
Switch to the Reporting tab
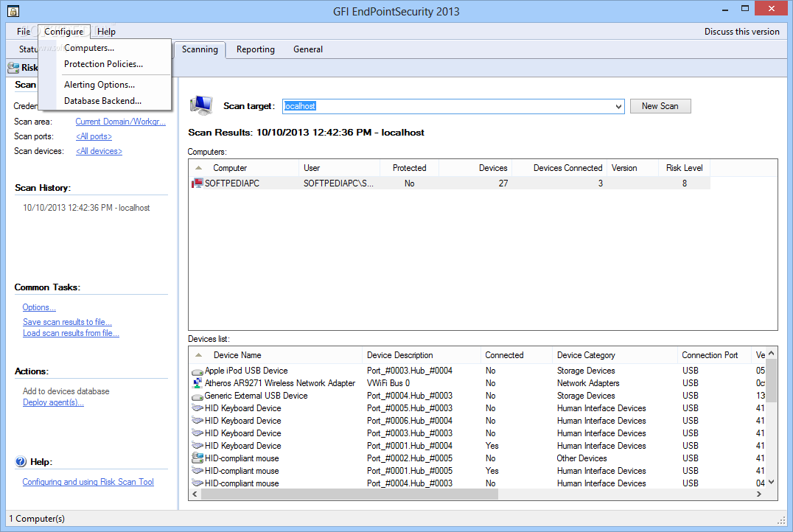[256, 49]
